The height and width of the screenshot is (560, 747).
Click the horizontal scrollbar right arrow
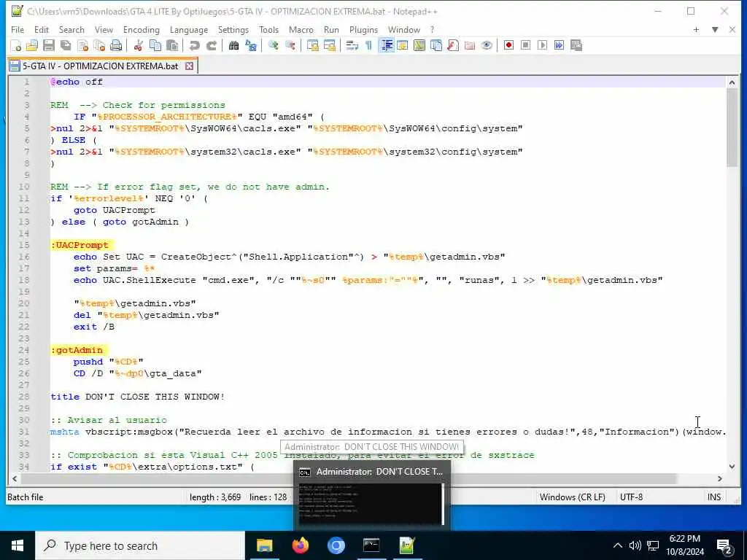[720, 478]
